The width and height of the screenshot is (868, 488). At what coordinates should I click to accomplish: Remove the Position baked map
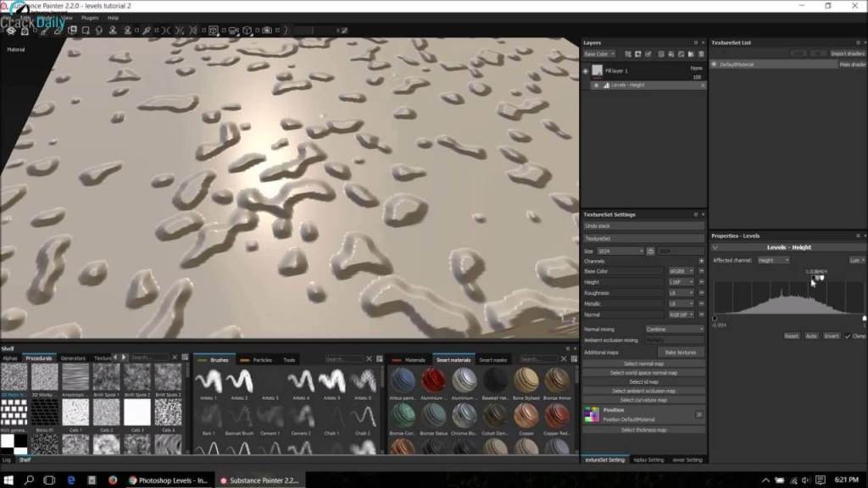point(699,414)
